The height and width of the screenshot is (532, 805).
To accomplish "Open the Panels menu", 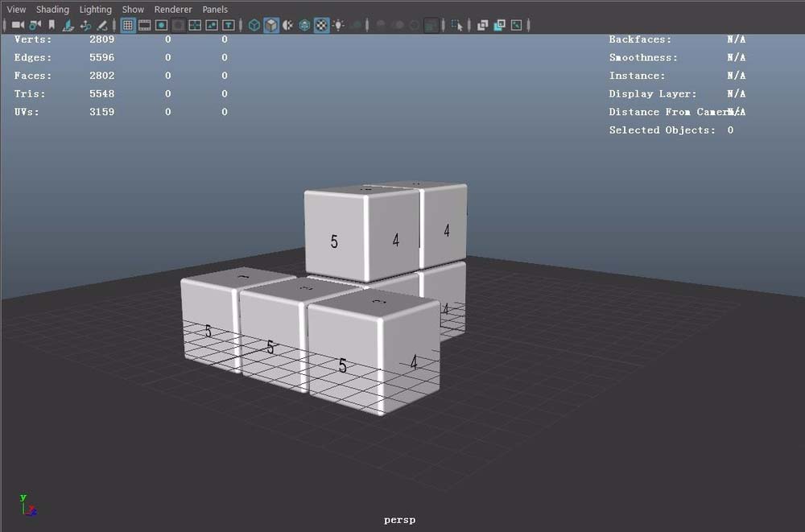I will 214,9.
